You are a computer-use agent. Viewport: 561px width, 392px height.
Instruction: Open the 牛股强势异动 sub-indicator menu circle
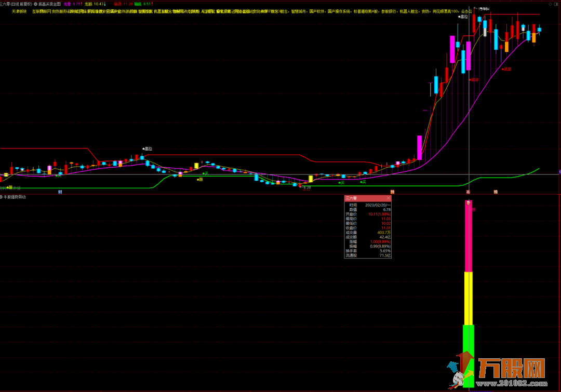click(x=2, y=197)
